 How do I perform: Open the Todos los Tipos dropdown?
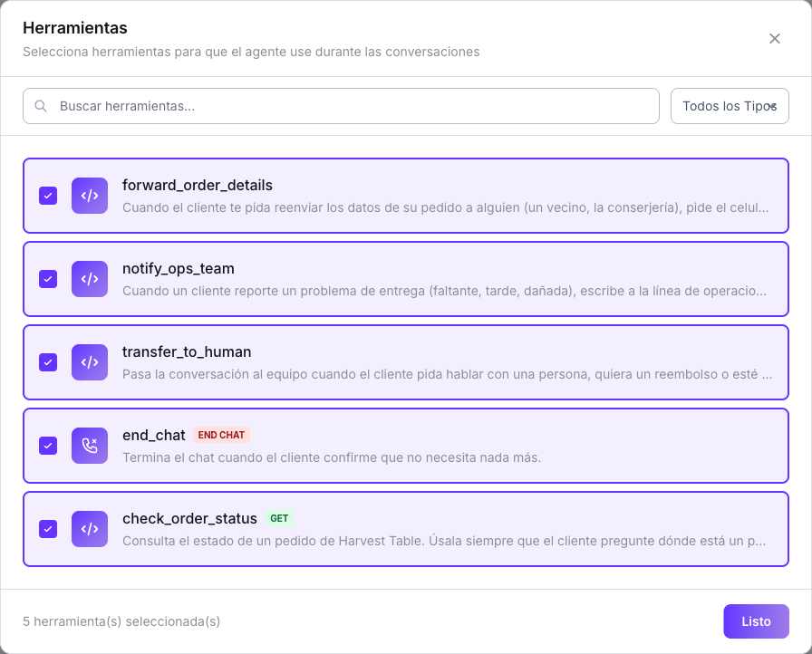click(x=730, y=106)
